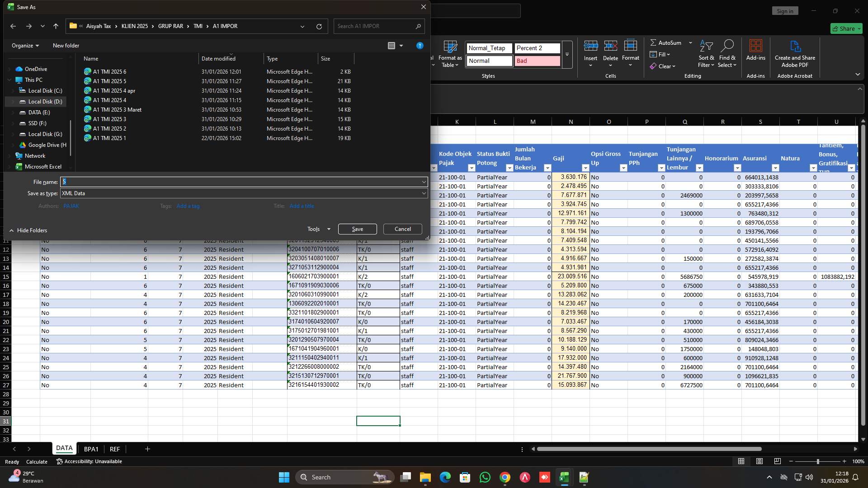
Task: Cancel the Save As dialog
Action: pos(402,229)
